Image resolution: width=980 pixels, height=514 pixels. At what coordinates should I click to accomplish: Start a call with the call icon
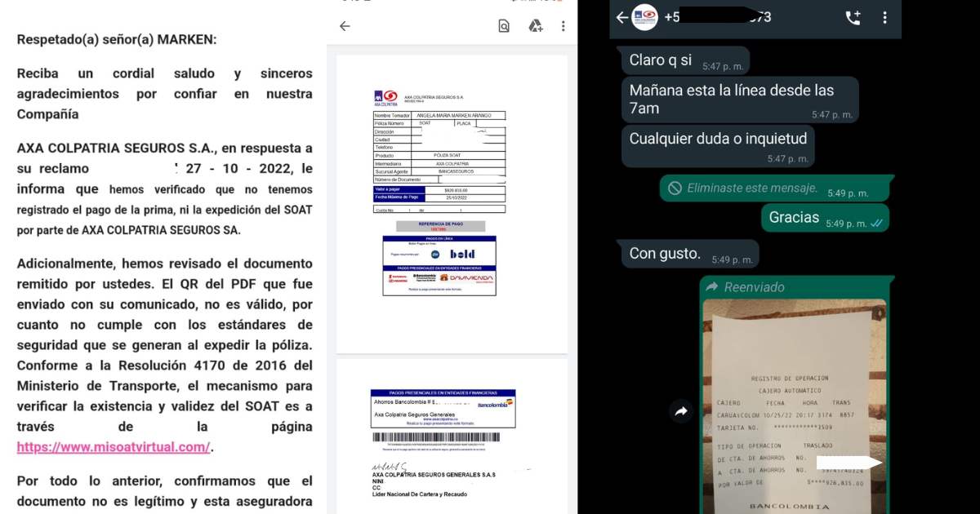pyautogui.click(x=853, y=18)
